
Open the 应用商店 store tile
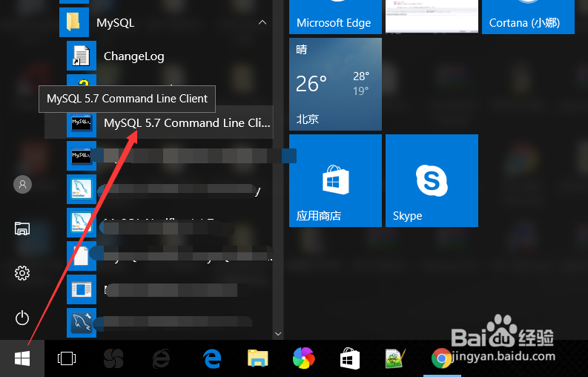[x=335, y=180]
